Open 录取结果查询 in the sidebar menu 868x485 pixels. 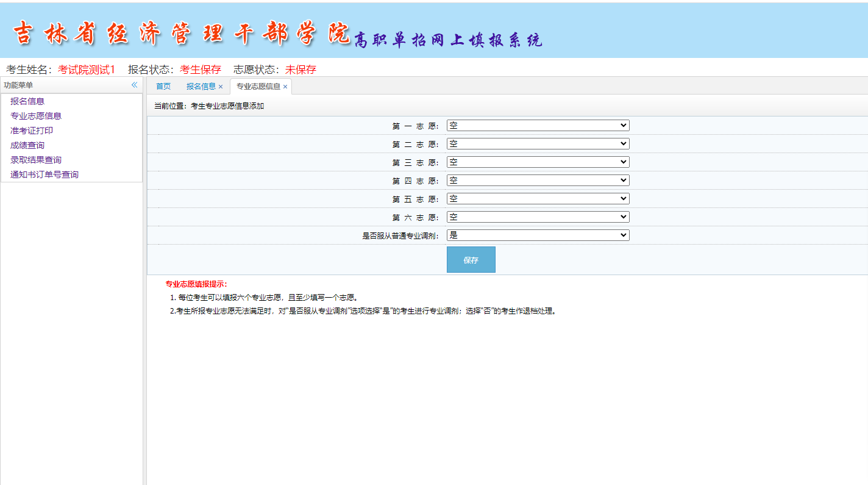(36, 160)
